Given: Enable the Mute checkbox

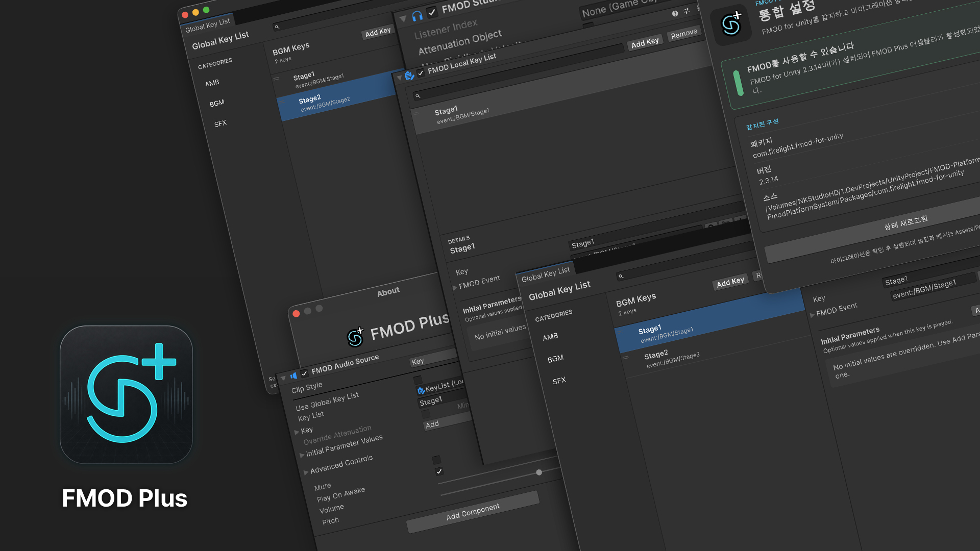Looking at the screenshot, I should (x=436, y=460).
